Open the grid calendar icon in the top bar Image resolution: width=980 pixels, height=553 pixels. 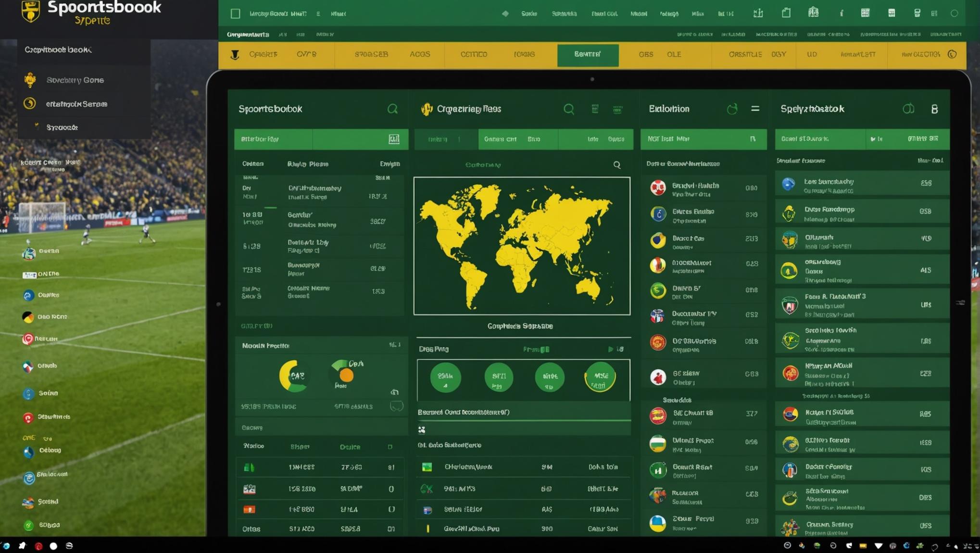865,13
